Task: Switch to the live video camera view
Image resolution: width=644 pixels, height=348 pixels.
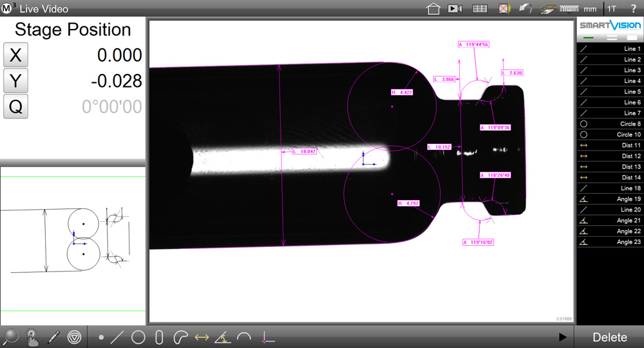Action: (455, 9)
